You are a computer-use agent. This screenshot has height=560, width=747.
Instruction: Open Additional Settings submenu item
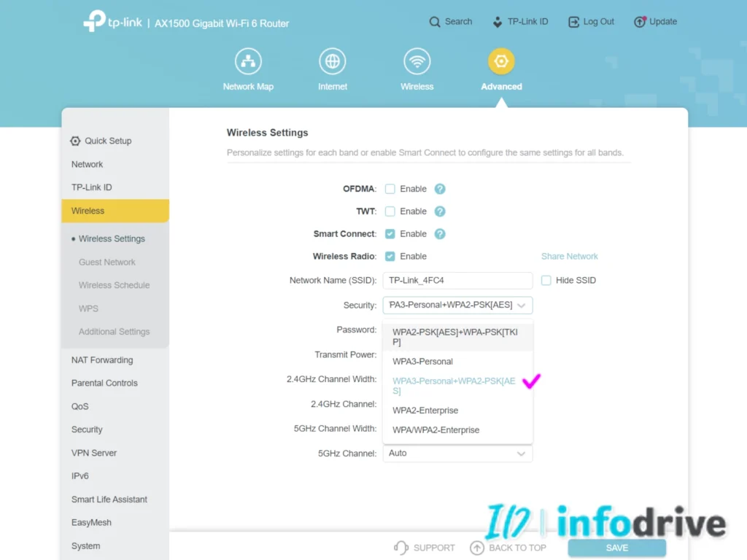tap(115, 332)
